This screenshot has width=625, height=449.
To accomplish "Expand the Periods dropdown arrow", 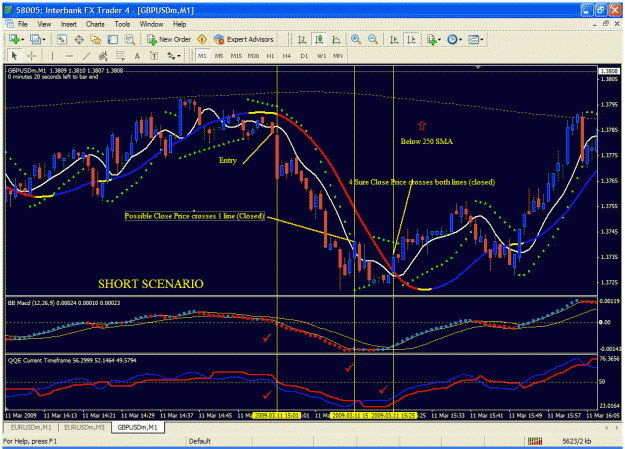I will coord(460,39).
